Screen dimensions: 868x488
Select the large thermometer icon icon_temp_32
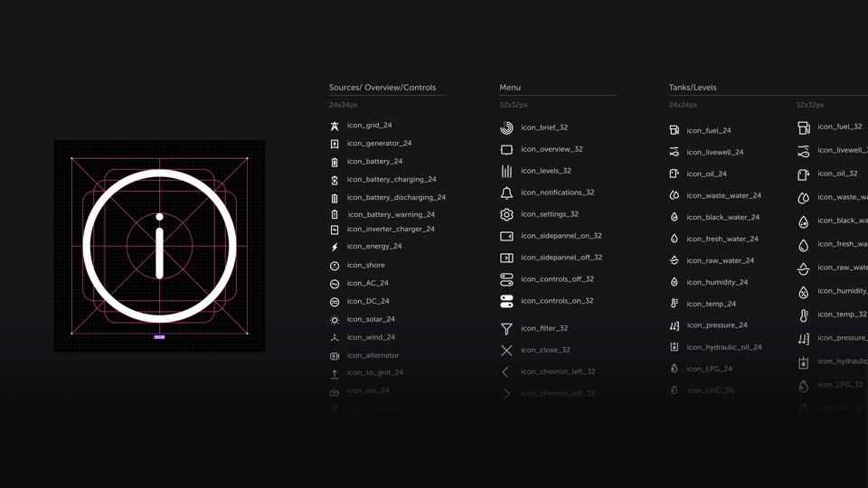pyautogui.click(x=804, y=315)
